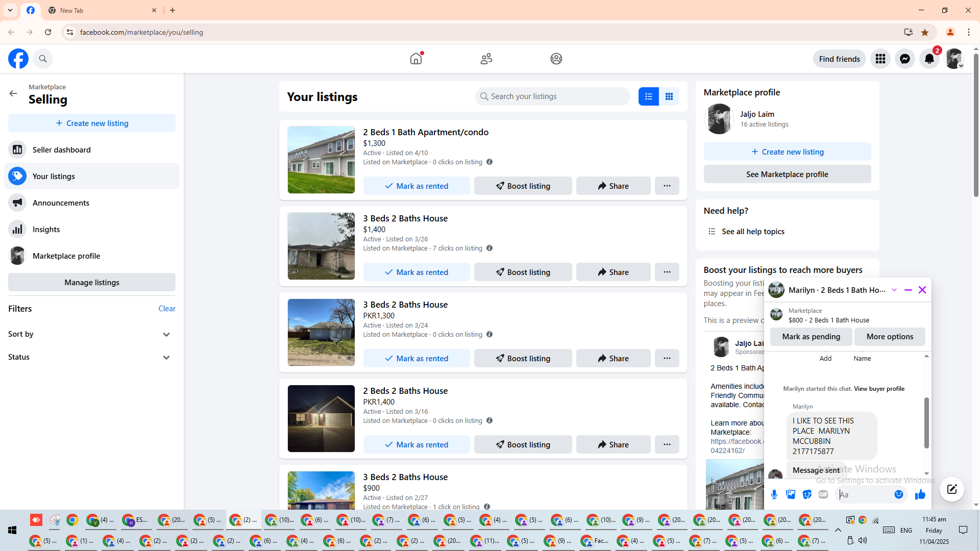The width and height of the screenshot is (980, 551).
Task: View buyer profile in the chat
Action: pos(879,389)
